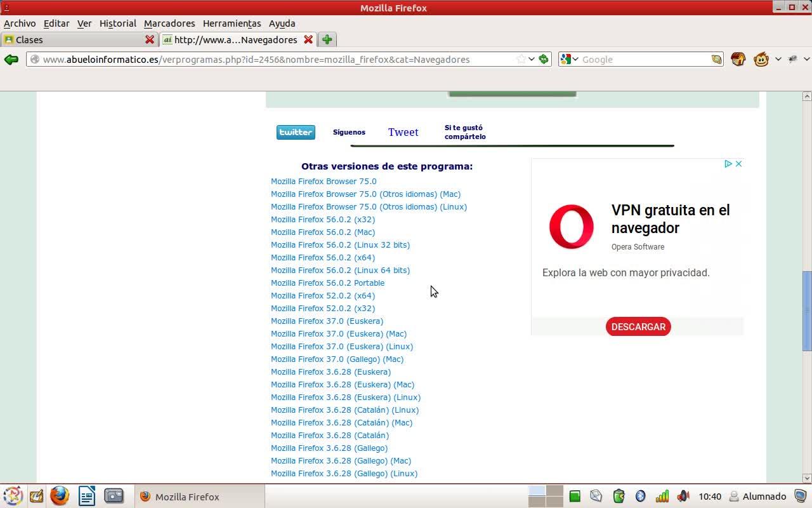Expand the address bar history dropdown

click(x=532, y=59)
